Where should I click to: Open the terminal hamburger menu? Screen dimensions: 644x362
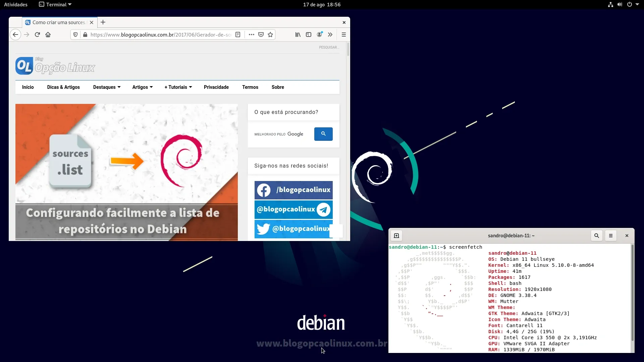coord(611,236)
